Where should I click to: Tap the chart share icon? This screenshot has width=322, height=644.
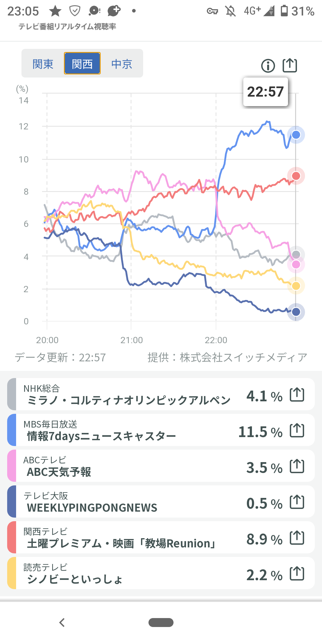(x=290, y=65)
